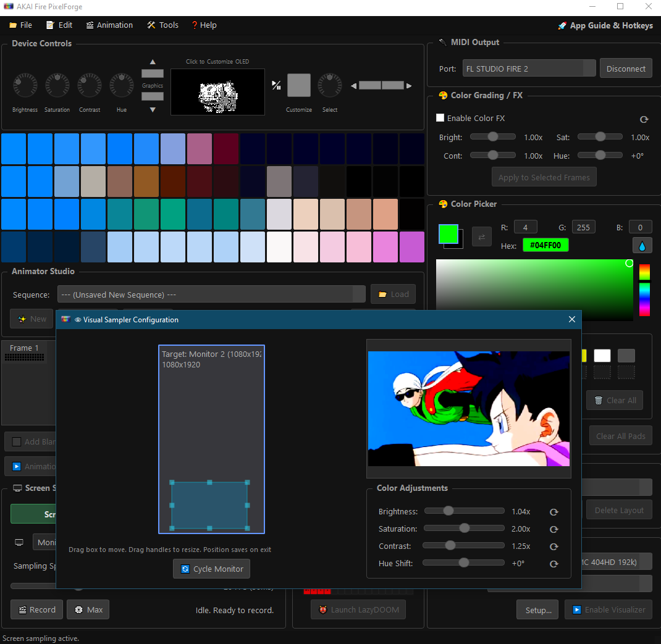
Task: Reset sampler Hue Shift with its reset icon
Action: [554, 564]
